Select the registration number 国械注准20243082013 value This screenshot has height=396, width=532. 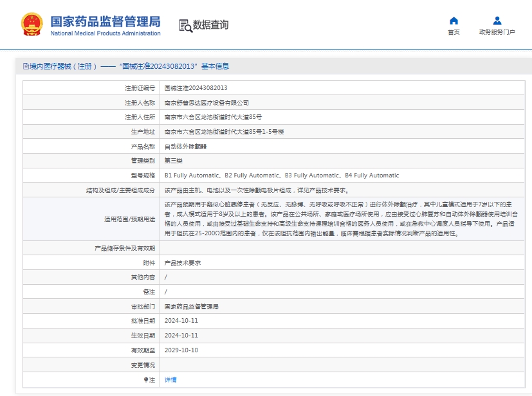click(196, 88)
